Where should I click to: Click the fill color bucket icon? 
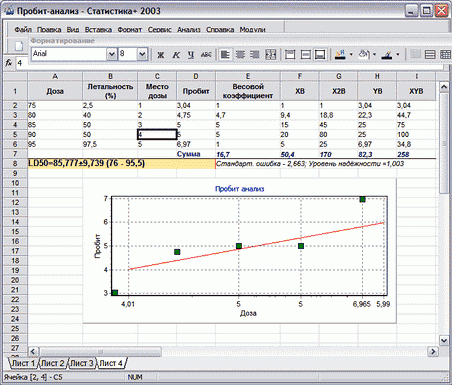363,55
